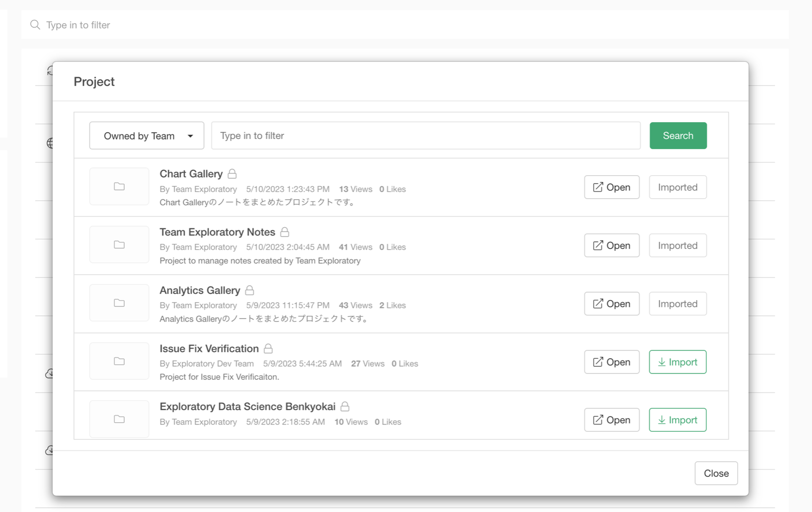
Task: Click the lock icon beside Chart Gallery
Action: 232,174
